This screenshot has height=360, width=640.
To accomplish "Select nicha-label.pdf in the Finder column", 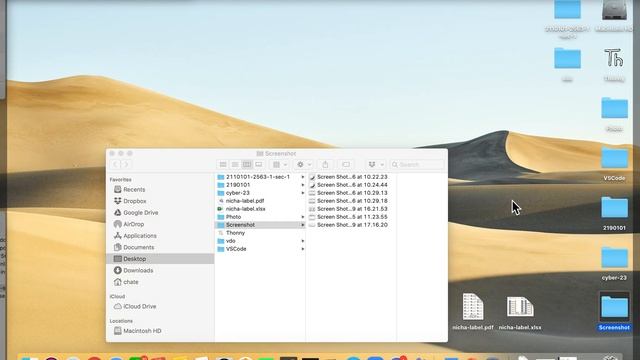I will coord(260,201).
